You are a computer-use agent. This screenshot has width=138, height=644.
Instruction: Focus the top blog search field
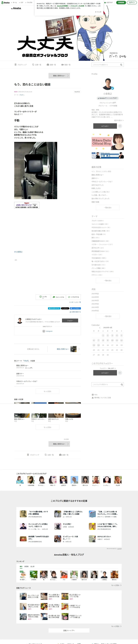(x=105, y=65)
